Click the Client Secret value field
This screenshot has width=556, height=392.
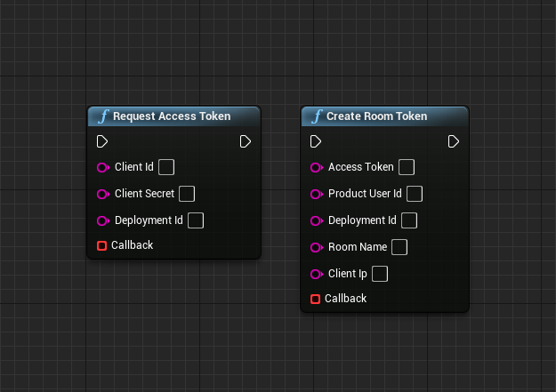click(187, 194)
